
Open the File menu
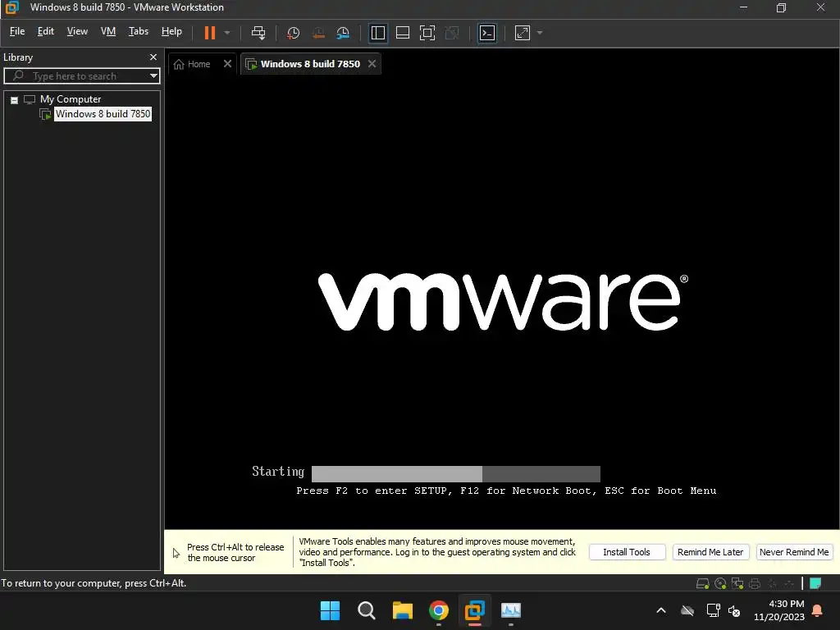pyautogui.click(x=17, y=31)
